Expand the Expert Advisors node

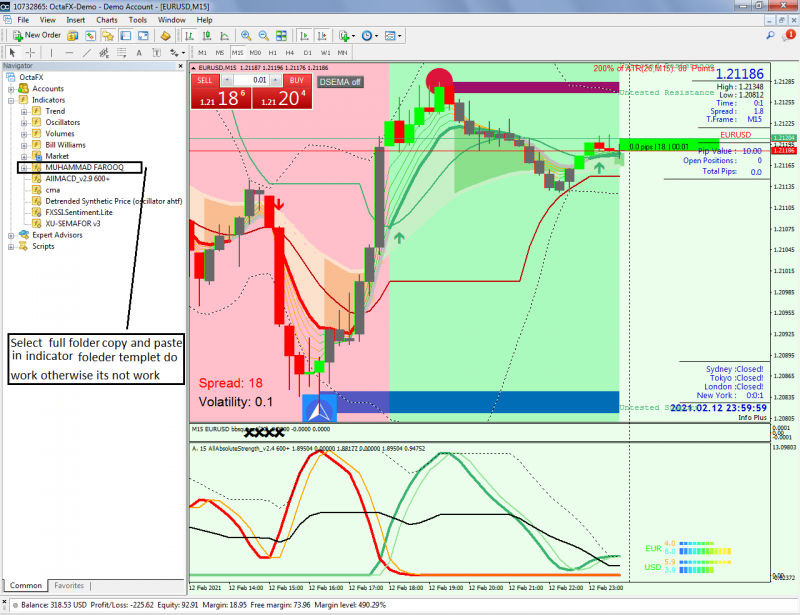pos(11,235)
